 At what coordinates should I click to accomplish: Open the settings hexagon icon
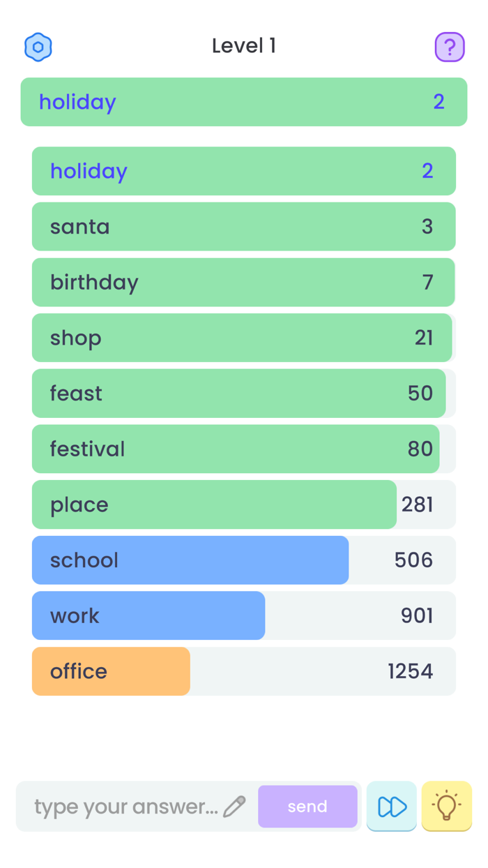click(x=38, y=46)
